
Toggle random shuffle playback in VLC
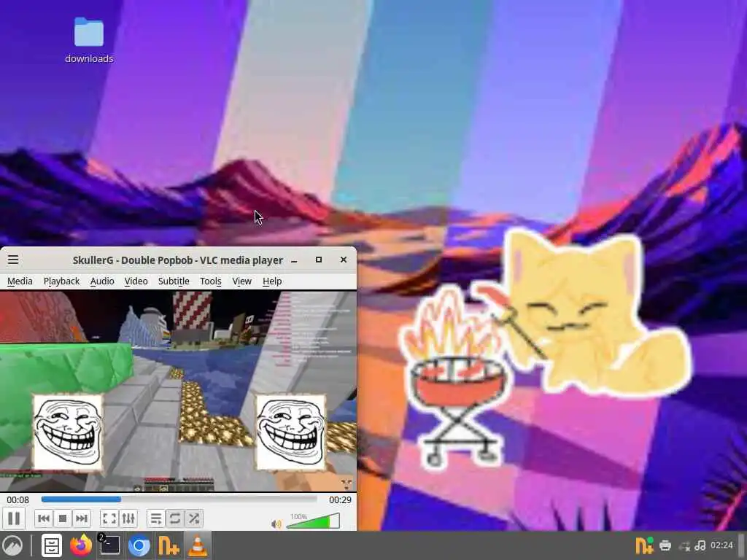pyautogui.click(x=194, y=518)
